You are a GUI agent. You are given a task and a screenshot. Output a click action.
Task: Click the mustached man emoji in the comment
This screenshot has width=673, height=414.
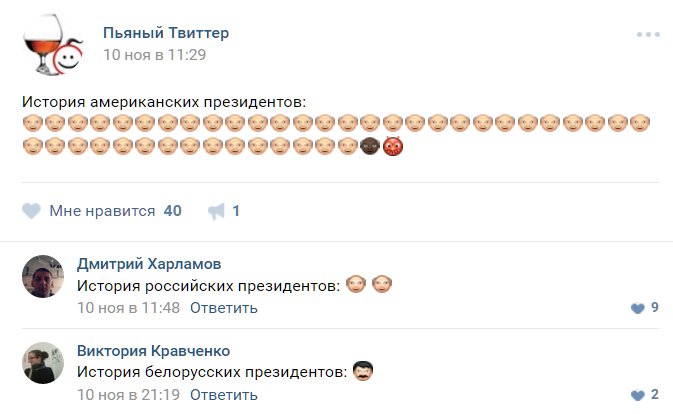pyautogui.click(x=363, y=373)
